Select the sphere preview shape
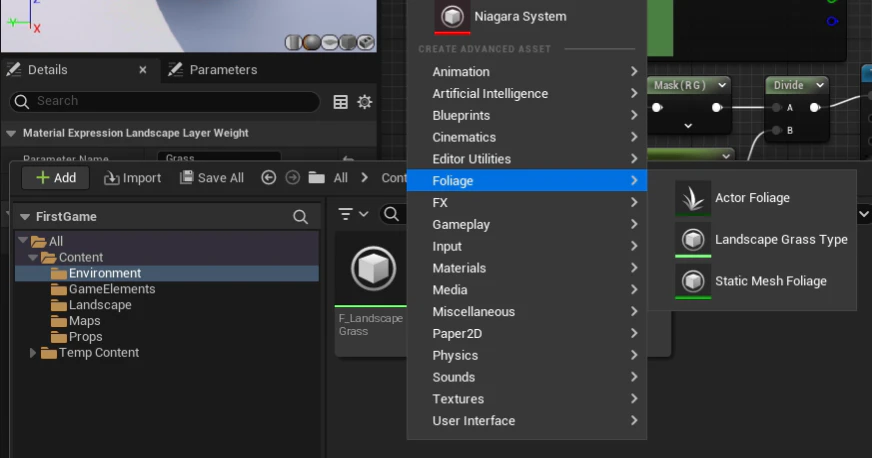The height and width of the screenshot is (458, 872). coord(311,42)
